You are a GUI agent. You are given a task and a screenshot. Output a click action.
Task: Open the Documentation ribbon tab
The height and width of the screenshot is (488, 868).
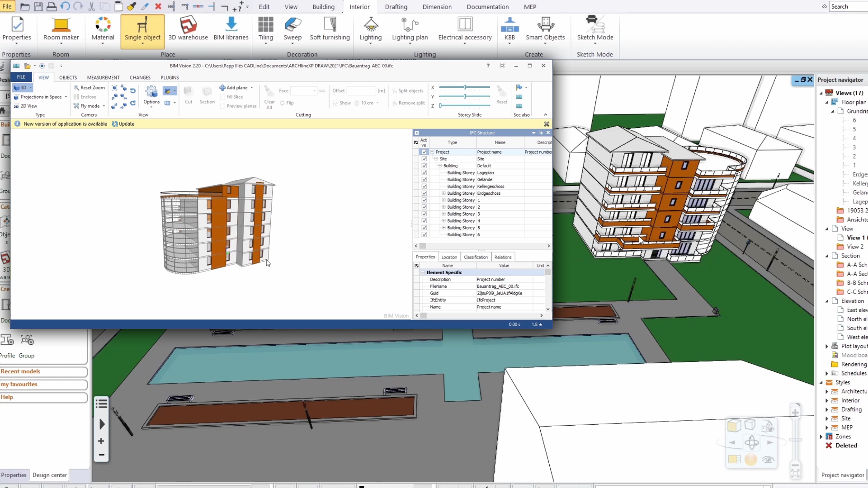click(x=487, y=7)
